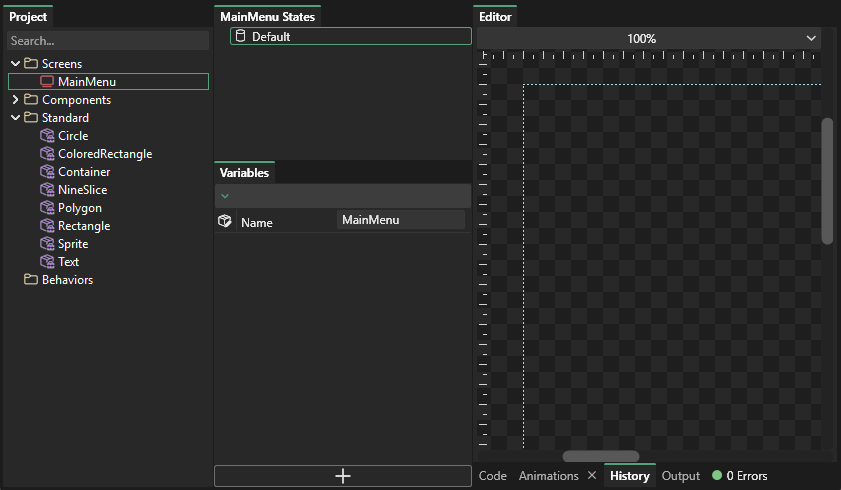Click the editor horizontal scrollbar thumb
The image size is (841, 490).
(600, 456)
